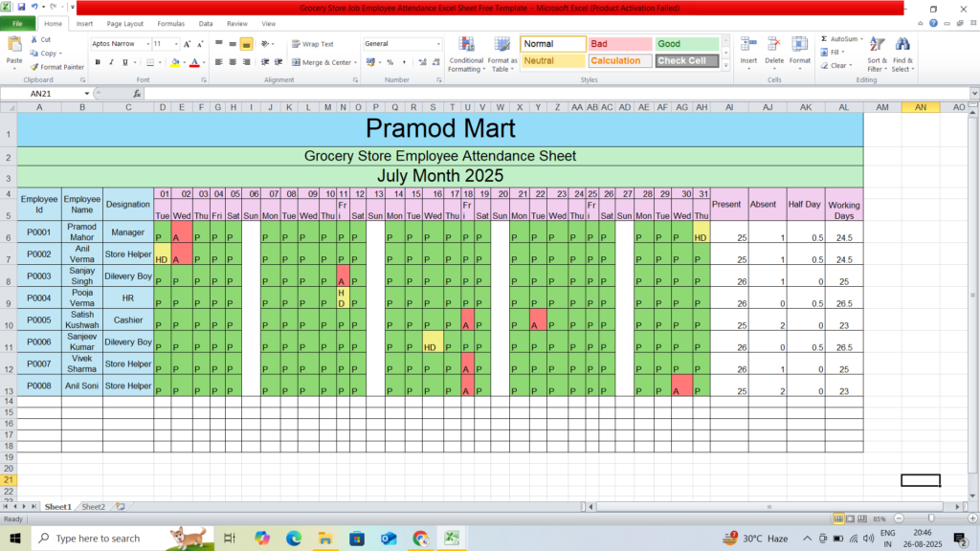
Task: Toggle Bold formatting
Action: 98,62
